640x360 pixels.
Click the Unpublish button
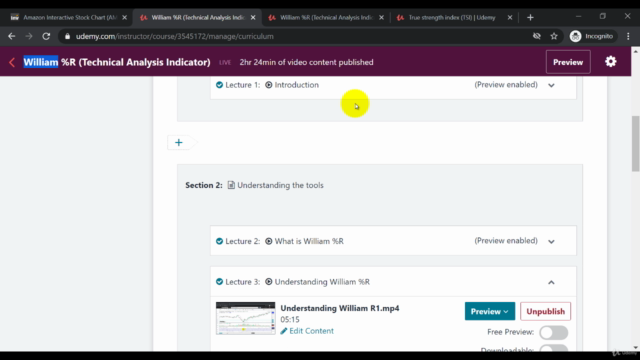click(x=545, y=311)
